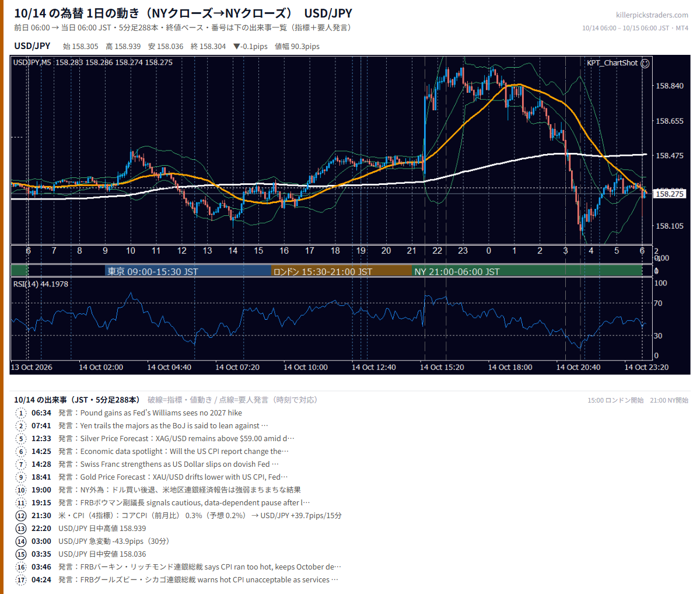Click circled number 14 event marker

tap(22, 541)
